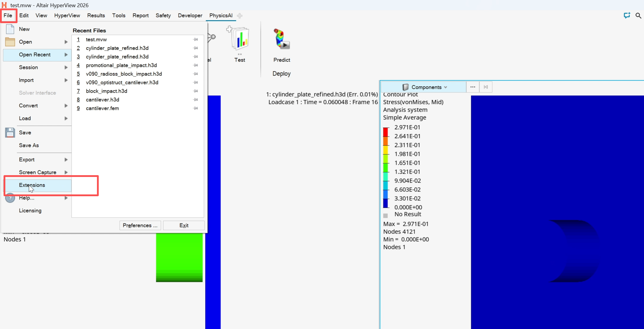Open the Components selector dropdown
This screenshot has height=329, width=644.
[424, 87]
